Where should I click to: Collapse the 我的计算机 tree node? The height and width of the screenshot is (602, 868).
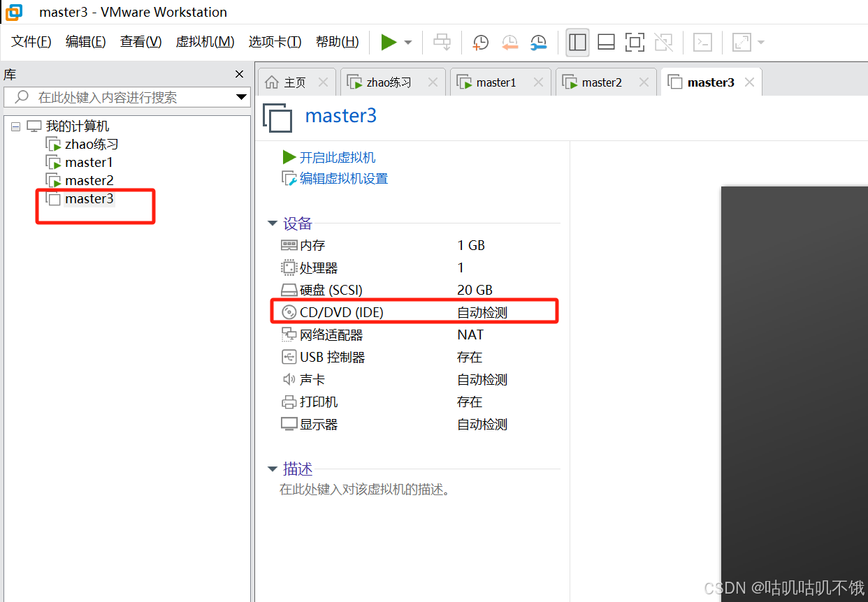pyautogui.click(x=16, y=126)
